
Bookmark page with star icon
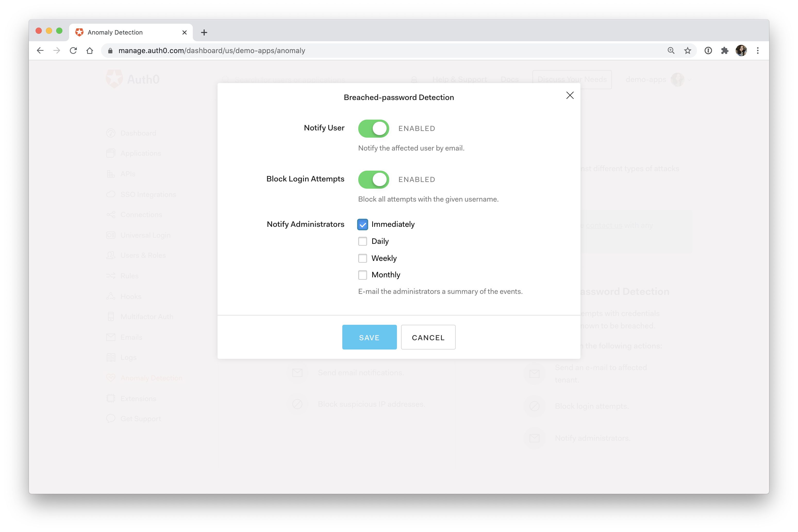click(687, 51)
